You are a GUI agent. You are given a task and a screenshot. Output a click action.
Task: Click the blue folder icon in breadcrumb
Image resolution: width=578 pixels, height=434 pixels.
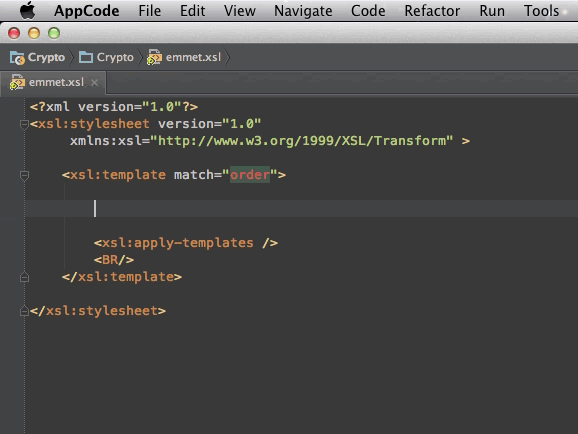click(86, 57)
